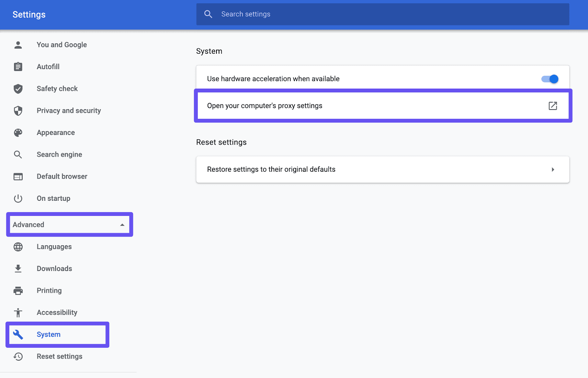Expand Restore settings to their original defaults

553,170
